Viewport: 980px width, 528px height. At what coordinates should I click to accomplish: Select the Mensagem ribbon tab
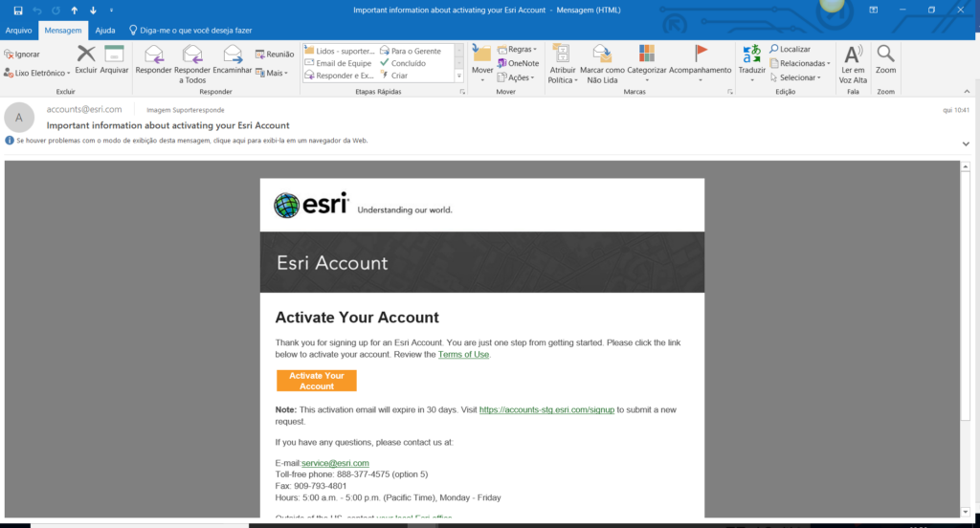pos(63,30)
